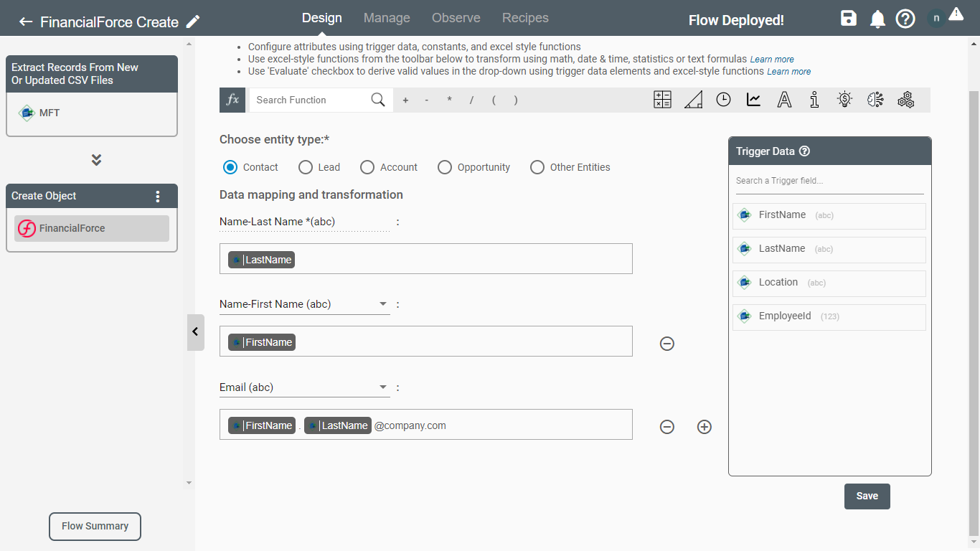Go back using the left arrow icon
This screenshot has height=551, width=980.
point(26,22)
